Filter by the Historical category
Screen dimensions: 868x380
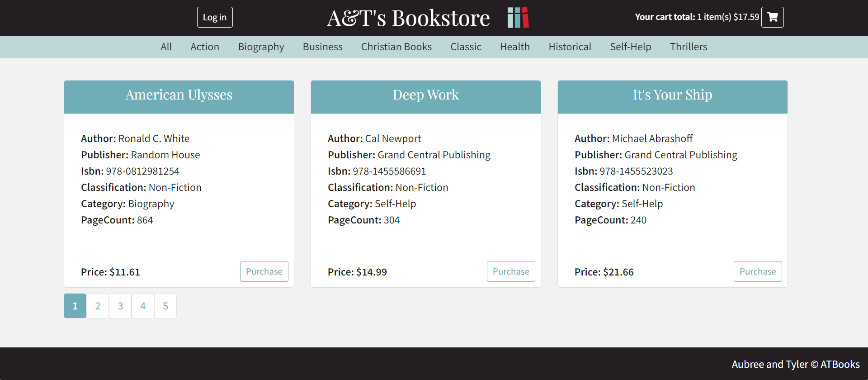click(570, 47)
